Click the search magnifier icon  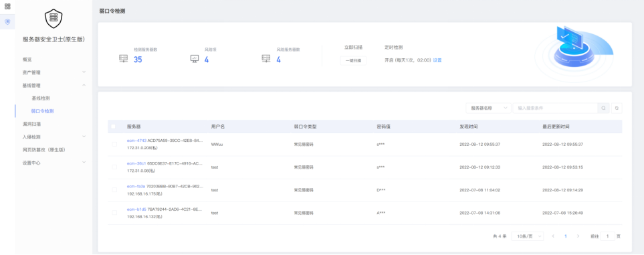click(x=603, y=108)
